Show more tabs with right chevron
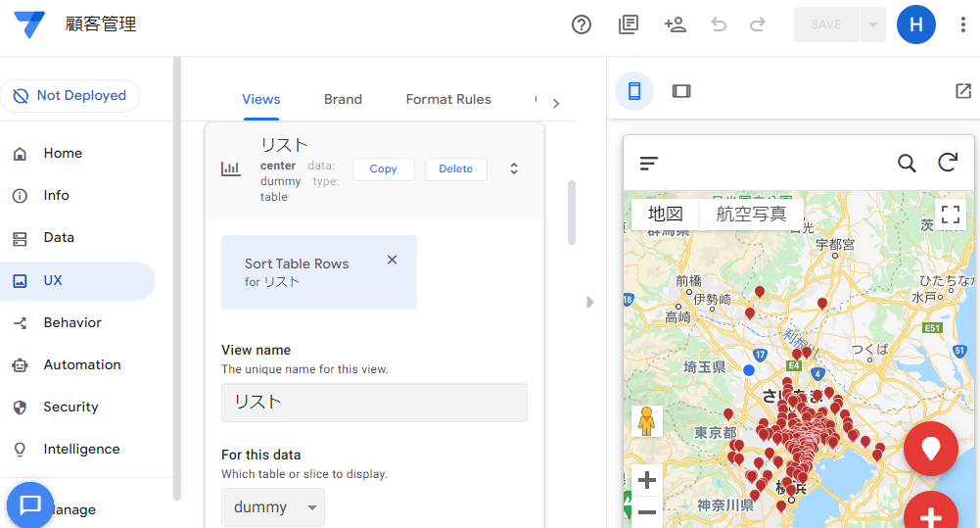 [556, 104]
